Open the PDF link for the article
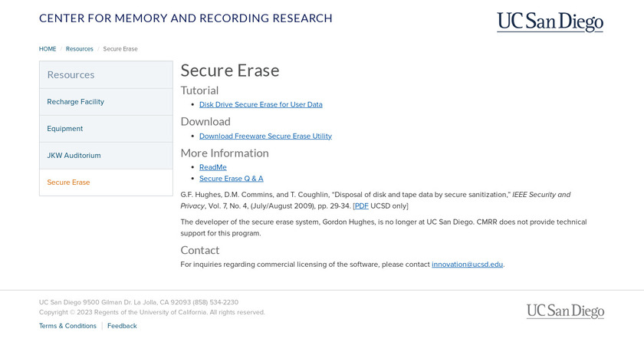Image resolution: width=644 pixels, height=362 pixels. coord(361,206)
